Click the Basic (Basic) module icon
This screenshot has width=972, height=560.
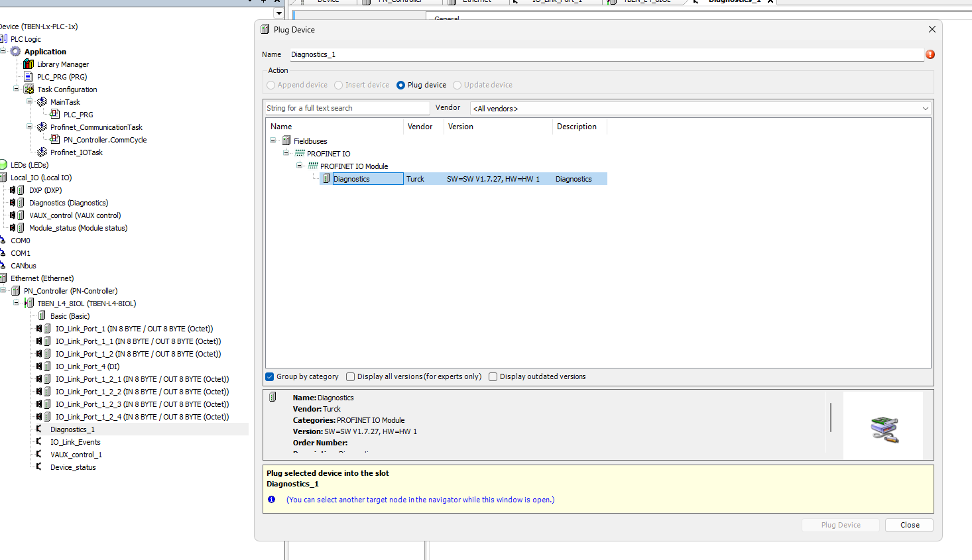[42, 316]
